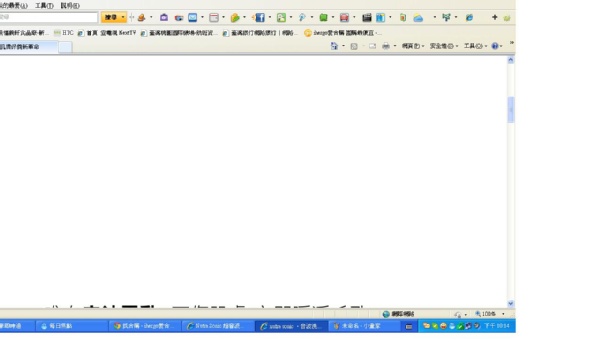Open the HTC favorites bar link
This screenshot has height=360, width=600.
tap(64, 33)
